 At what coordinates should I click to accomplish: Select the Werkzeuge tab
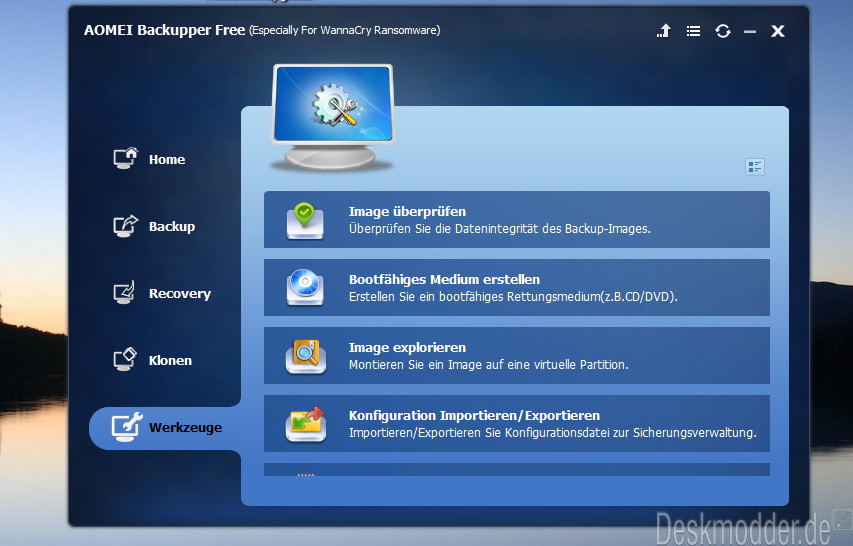coord(165,428)
